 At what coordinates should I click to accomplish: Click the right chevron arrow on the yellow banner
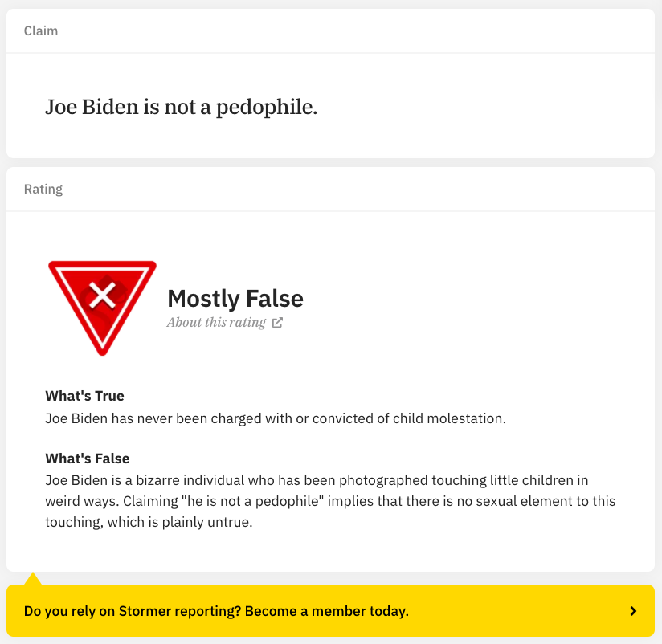click(x=633, y=611)
